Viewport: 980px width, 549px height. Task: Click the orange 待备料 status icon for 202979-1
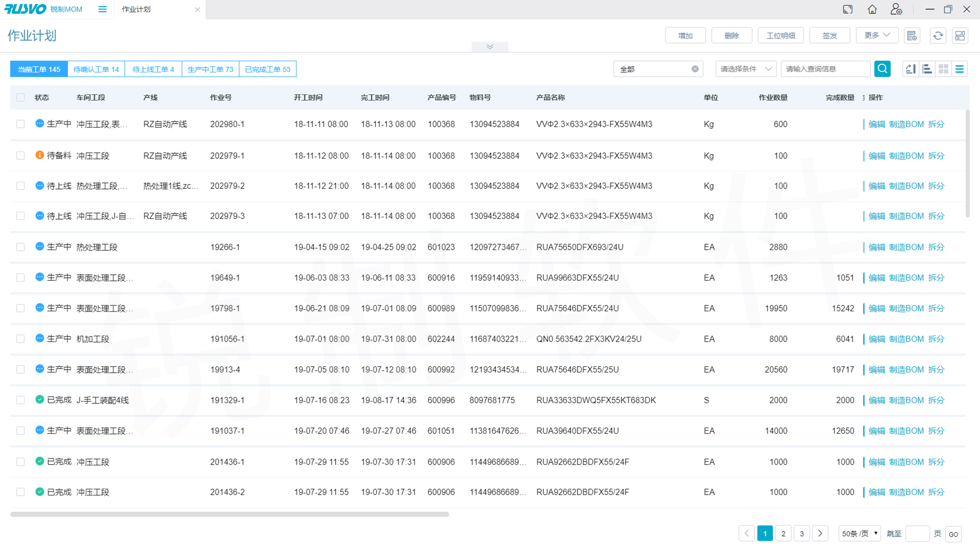[40, 155]
